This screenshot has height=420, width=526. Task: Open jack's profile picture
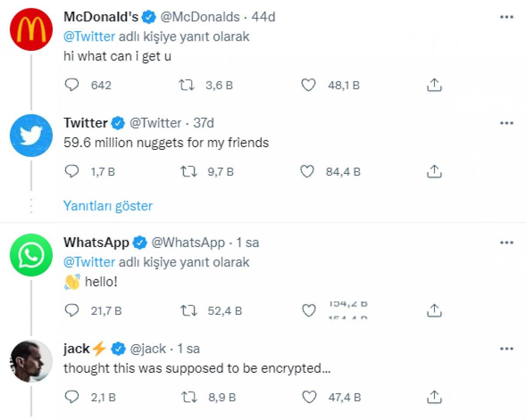coord(31,361)
